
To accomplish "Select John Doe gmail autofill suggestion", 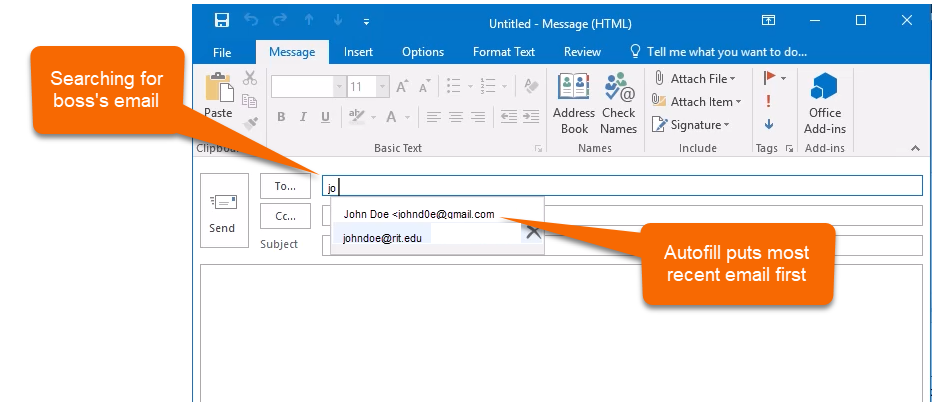I will coord(420,214).
